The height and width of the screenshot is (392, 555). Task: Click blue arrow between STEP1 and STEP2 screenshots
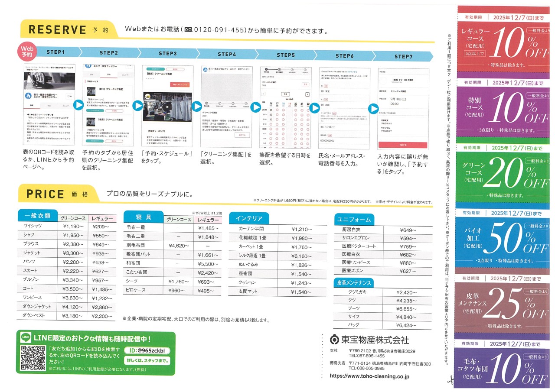78,105
